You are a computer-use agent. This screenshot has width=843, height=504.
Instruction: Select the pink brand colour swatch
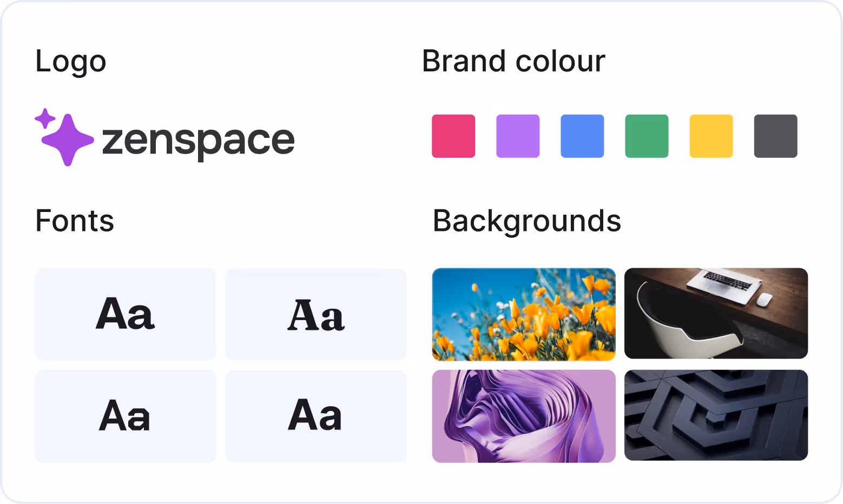[453, 136]
